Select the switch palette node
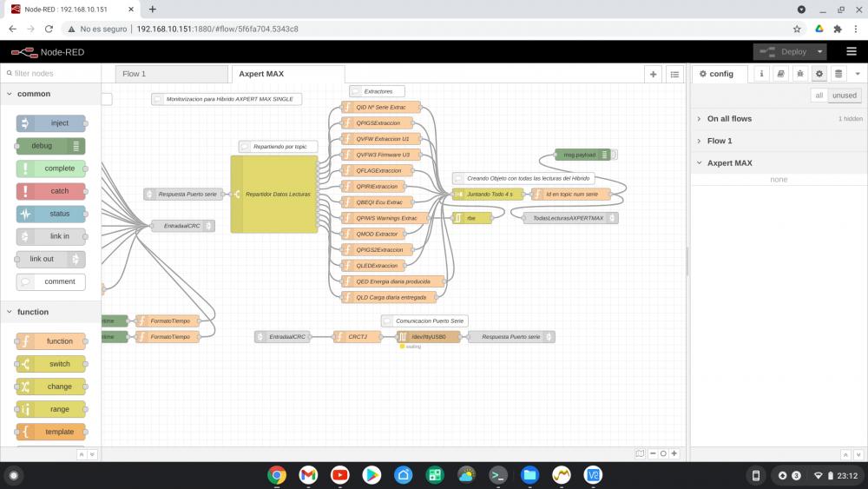Viewport: 868px width, 489px height. pyautogui.click(x=51, y=364)
